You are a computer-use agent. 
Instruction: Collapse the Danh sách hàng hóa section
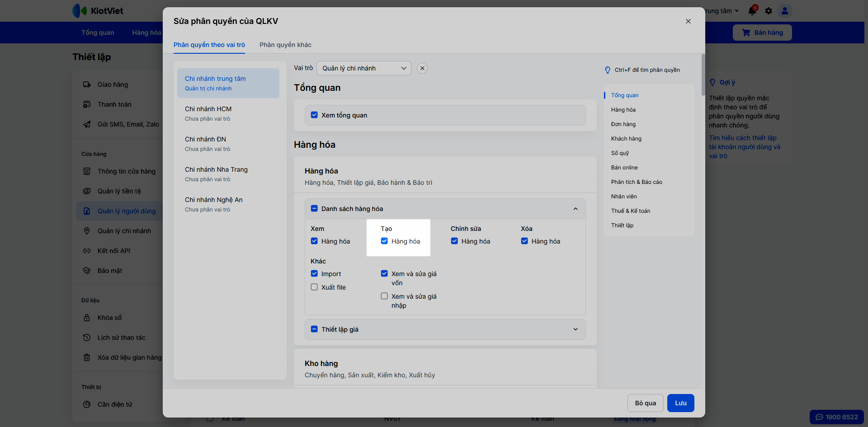(576, 209)
